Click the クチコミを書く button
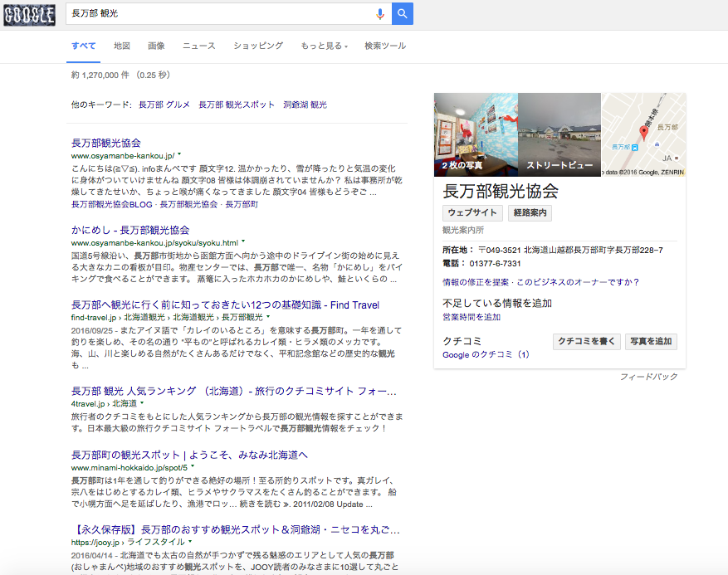The image size is (728, 575). (585, 341)
